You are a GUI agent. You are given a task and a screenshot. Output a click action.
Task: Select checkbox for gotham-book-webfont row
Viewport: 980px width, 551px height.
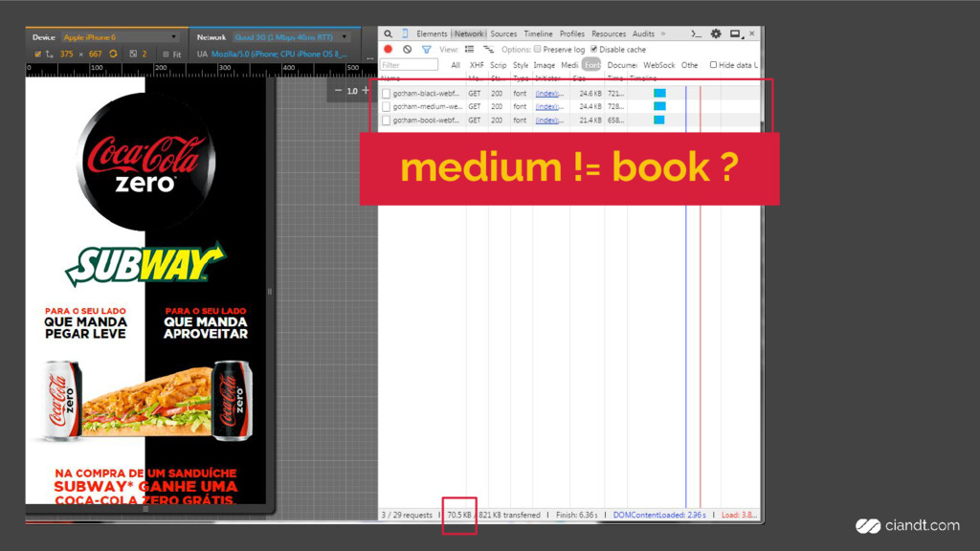click(x=387, y=121)
